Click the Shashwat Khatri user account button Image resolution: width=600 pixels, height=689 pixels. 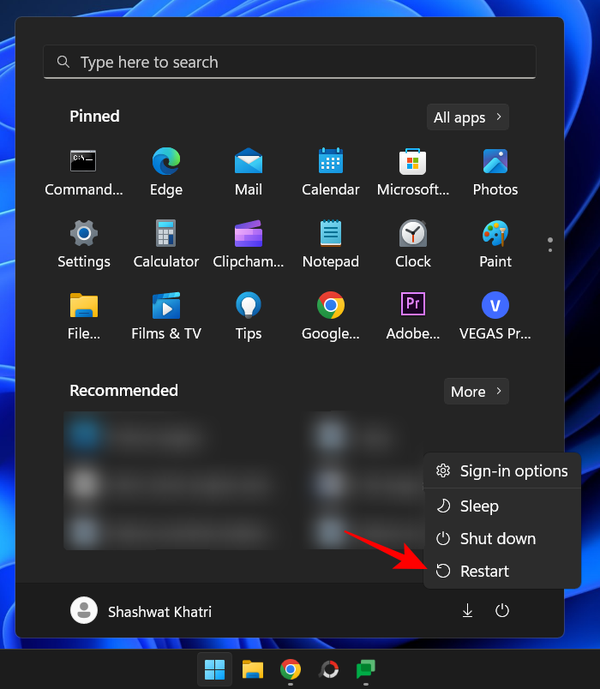141,611
